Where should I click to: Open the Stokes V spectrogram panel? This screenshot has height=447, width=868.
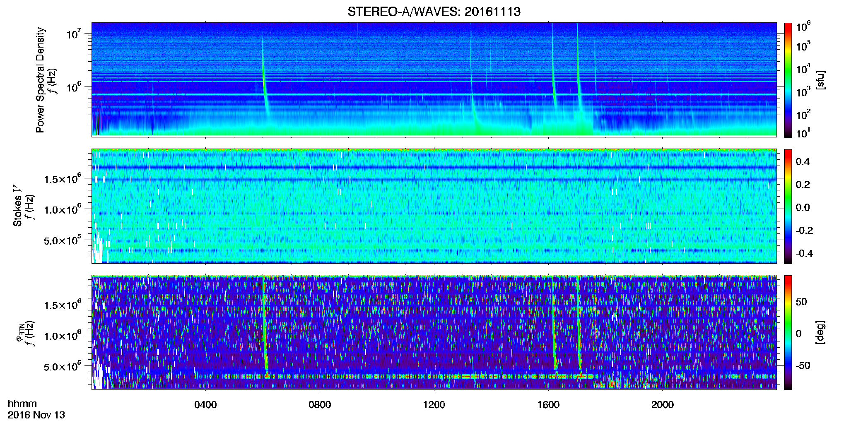pos(434,206)
